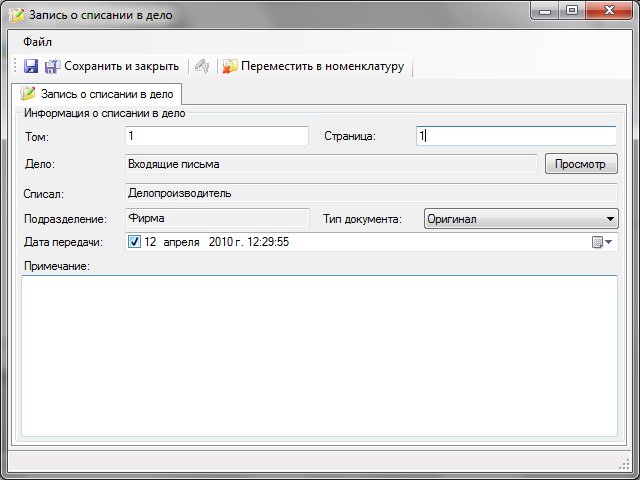This screenshot has width=640, height=480.
Task: Click the Save floppy disk icon
Action: (x=31, y=66)
